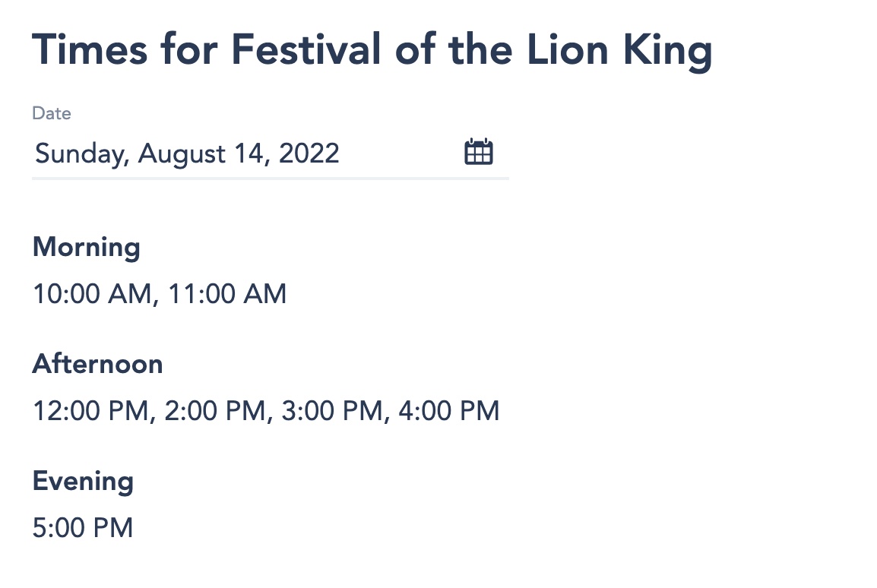Viewport: 877px width, 588px height.
Task: Choose the 2:00 PM showtime
Action: click(217, 411)
